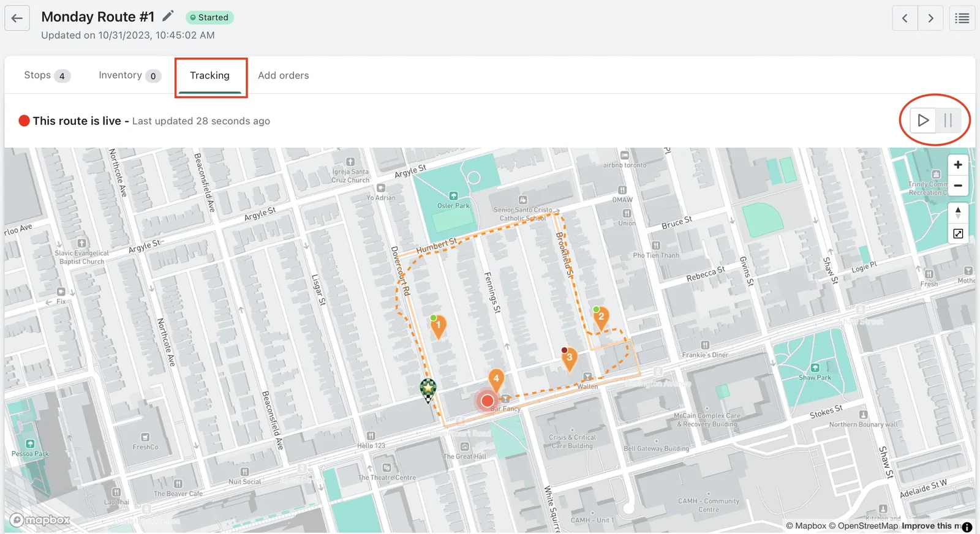Select stop marker 2 on the map
This screenshot has height=534, width=980.
(601, 318)
